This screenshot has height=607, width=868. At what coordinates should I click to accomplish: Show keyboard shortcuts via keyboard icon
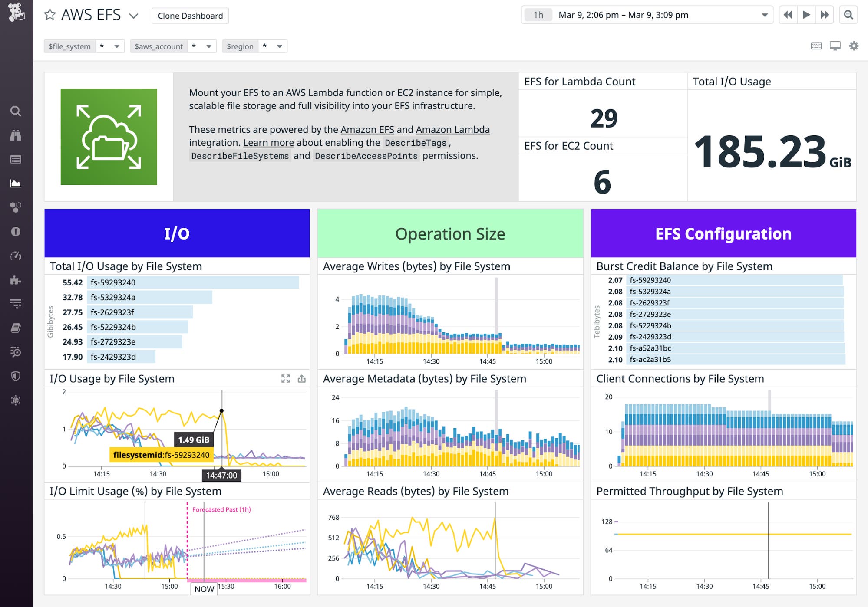815,46
